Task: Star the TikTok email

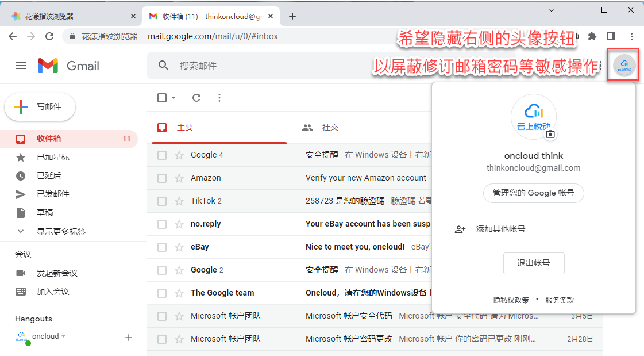Action: [x=179, y=201]
